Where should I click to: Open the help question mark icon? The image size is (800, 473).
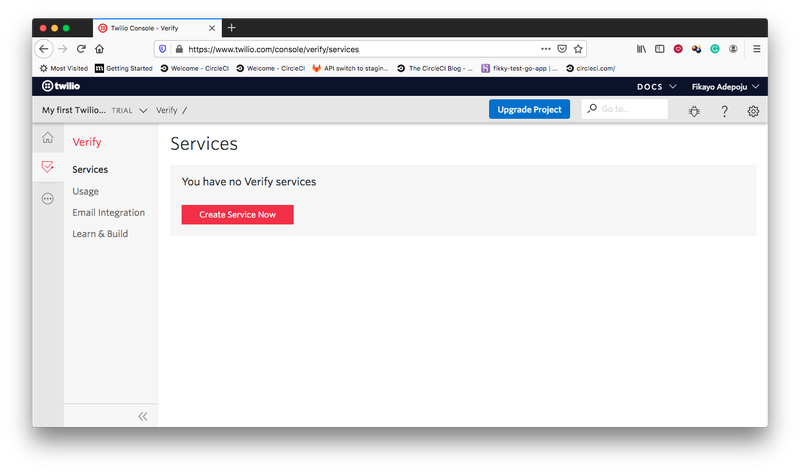point(724,111)
